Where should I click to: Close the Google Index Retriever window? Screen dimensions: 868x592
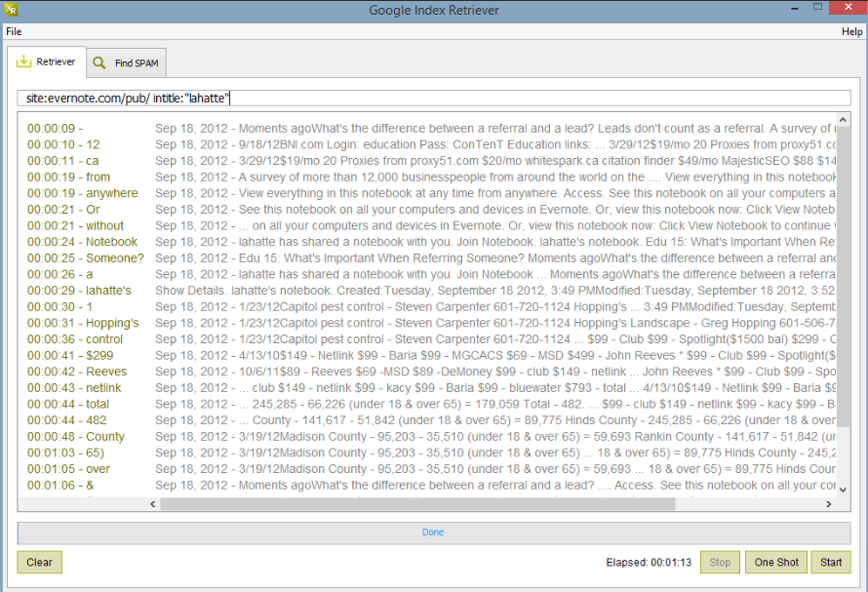[x=848, y=7]
